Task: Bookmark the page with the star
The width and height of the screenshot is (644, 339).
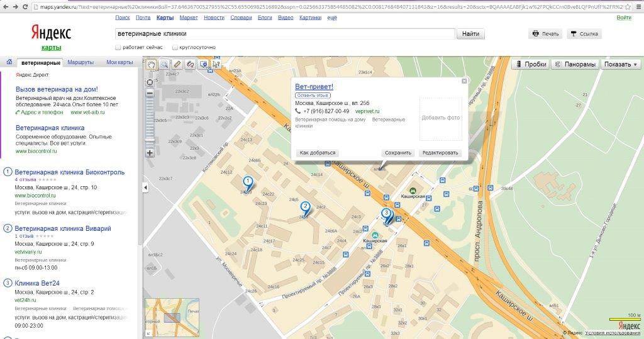Action: (628, 7)
